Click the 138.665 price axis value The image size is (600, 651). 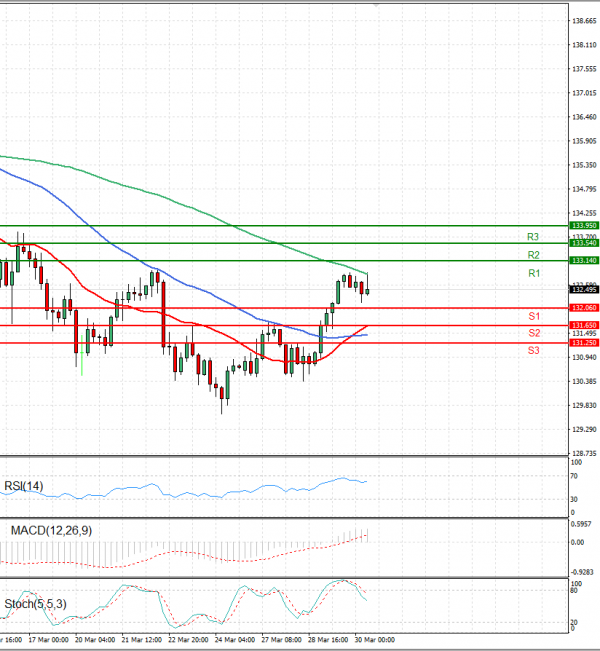click(584, 21)
